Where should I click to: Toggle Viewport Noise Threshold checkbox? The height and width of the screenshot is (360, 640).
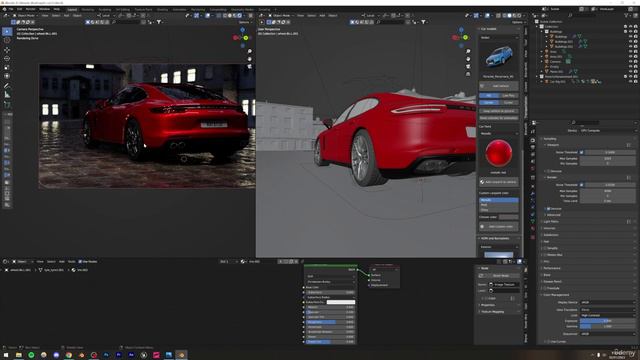582,152
